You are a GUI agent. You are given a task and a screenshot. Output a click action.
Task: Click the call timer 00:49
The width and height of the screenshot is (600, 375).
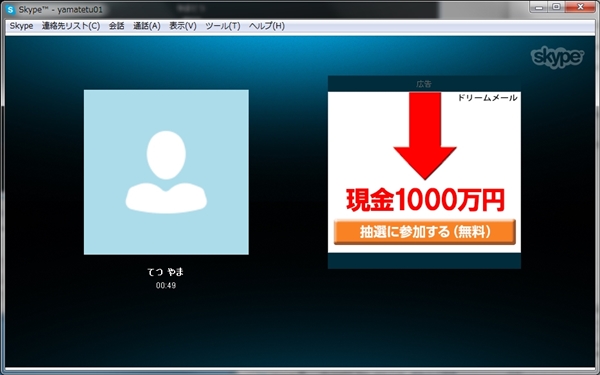click(x=166, y=285)
